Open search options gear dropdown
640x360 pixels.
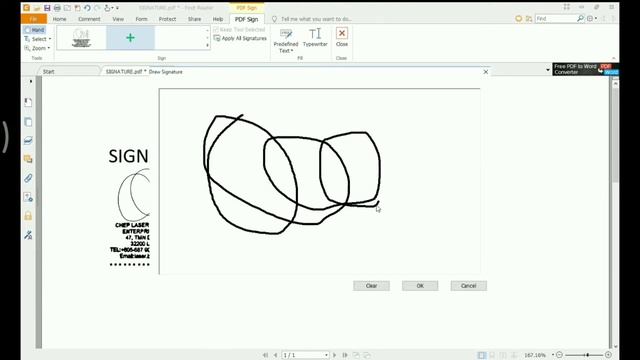point(592,19)
